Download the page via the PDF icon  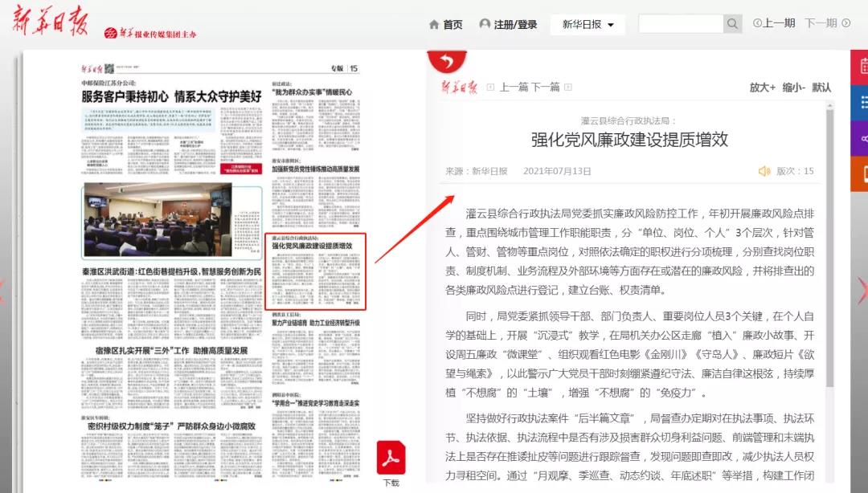[391, 458]
